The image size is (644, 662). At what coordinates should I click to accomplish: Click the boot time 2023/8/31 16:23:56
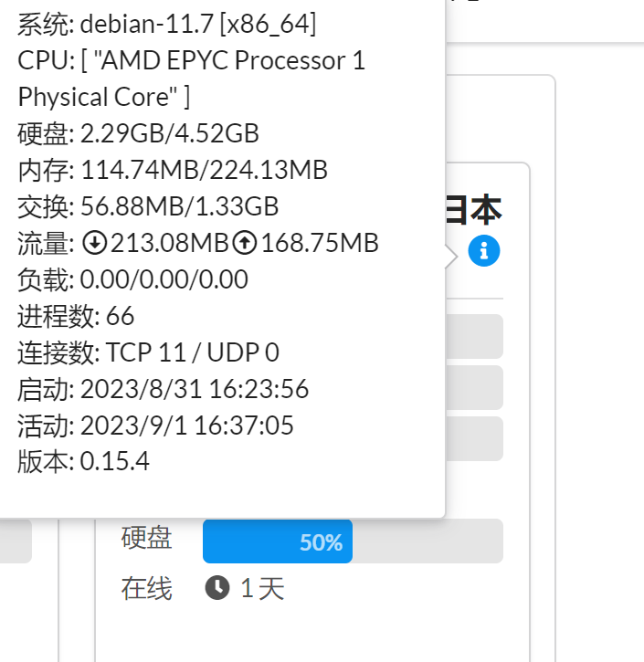(195, 389)
